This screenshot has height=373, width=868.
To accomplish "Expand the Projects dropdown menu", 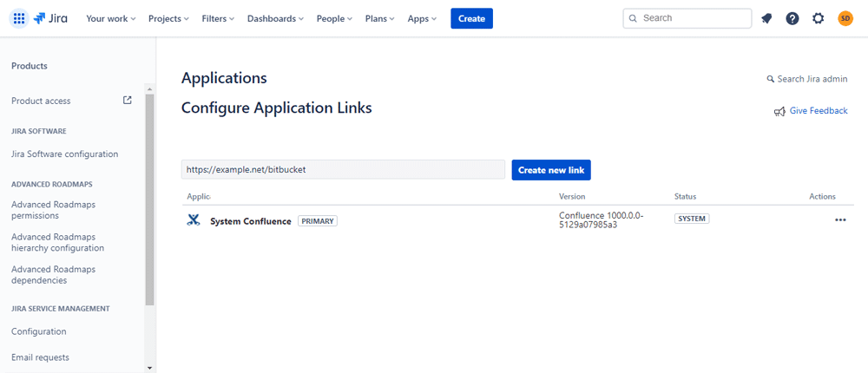I will pos(169,18).
